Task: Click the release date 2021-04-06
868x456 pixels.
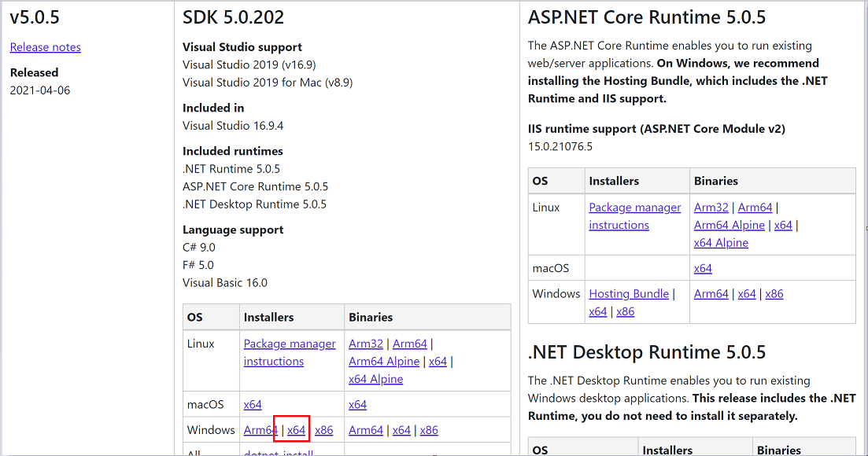Action: (40, 90)
